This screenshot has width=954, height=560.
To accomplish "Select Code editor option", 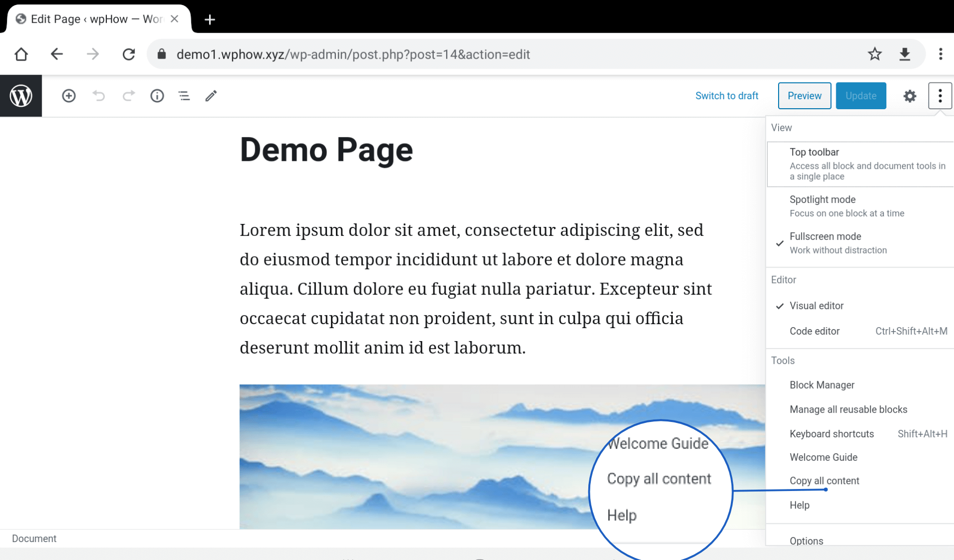I will [815, 331].
